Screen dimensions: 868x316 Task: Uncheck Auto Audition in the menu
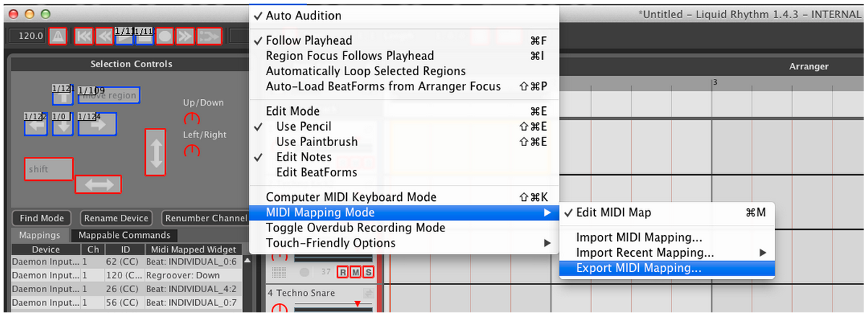pos(404,15)
